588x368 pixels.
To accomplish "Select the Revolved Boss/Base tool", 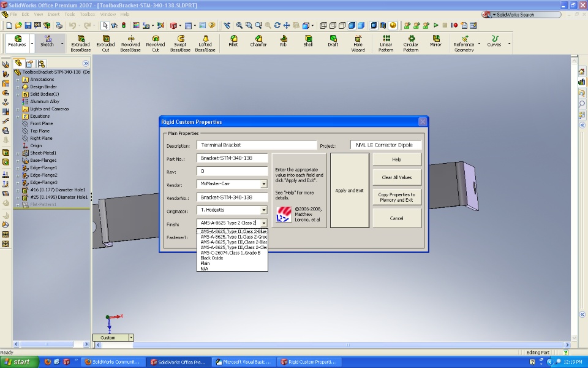I will 130,43.
